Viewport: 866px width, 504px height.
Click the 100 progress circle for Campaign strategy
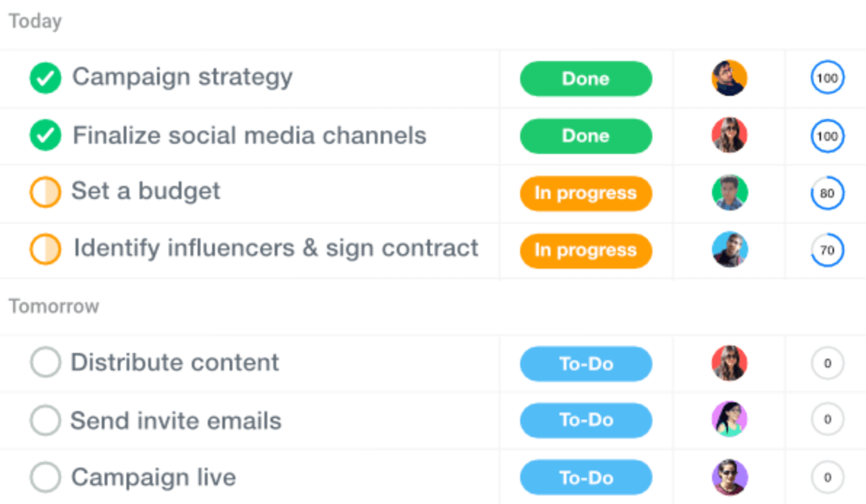(x=827, y=78)
